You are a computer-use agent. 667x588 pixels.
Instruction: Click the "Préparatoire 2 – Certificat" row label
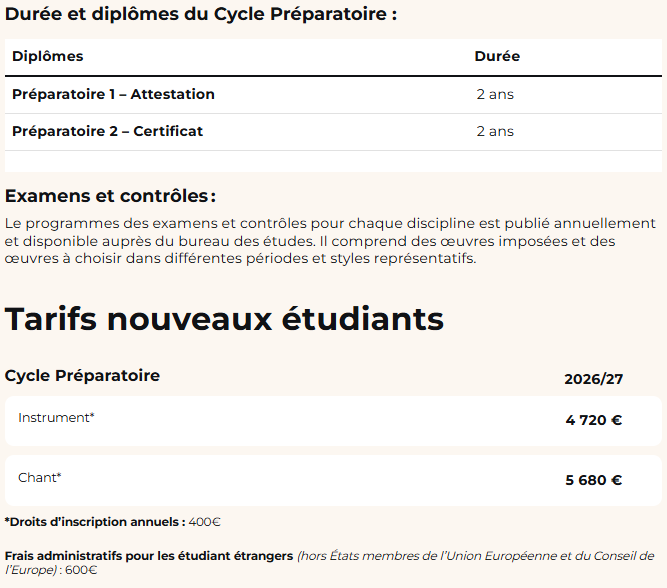[x=107, y=131]
